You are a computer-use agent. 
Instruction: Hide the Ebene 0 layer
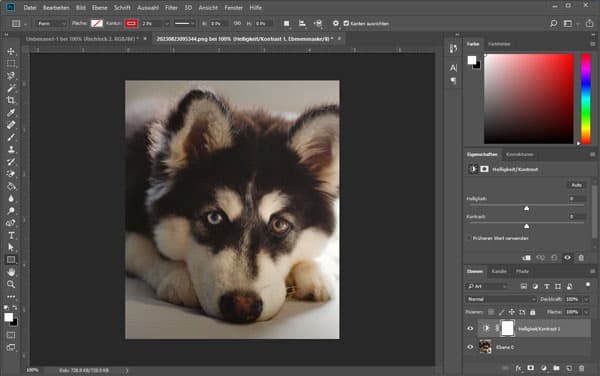point(470,347)
